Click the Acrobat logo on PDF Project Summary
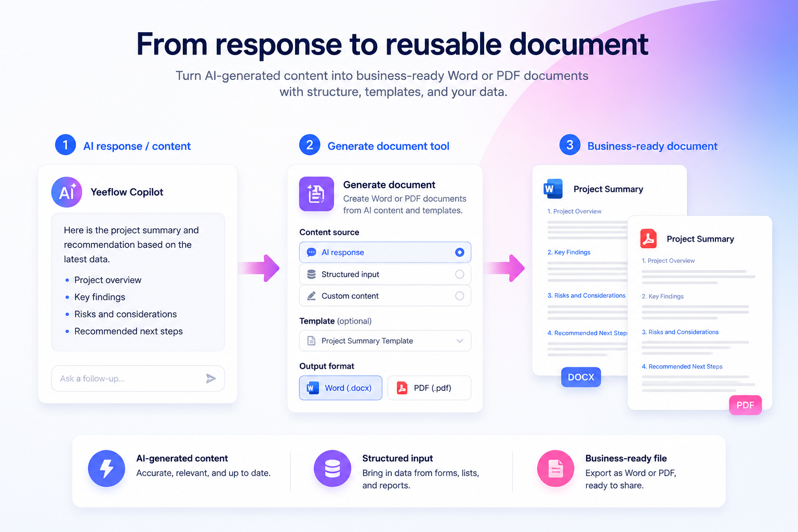 (x=648, y=239)
